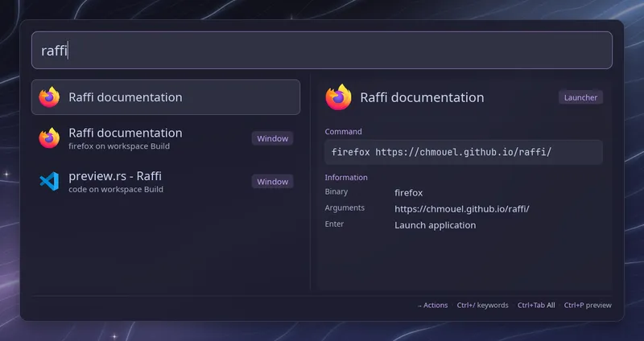Click the Binary value "firefox"
The height and width of the screenshot is (341, 644).
[x=408, y=193]
